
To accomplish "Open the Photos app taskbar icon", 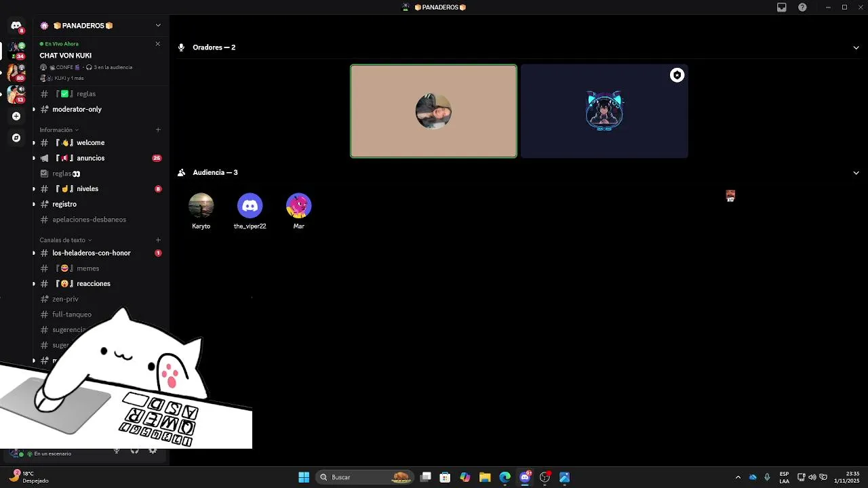I will click(564, 477).
